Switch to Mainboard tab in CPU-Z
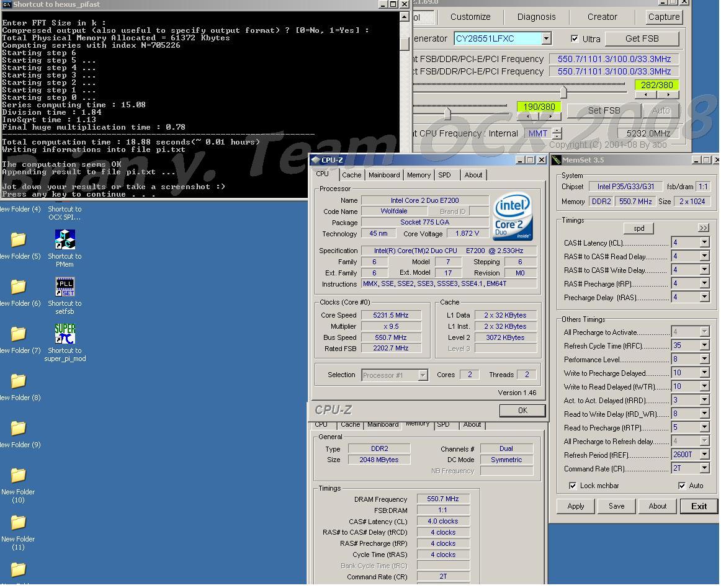Screen dimensions: 721x588 (384, 175)
